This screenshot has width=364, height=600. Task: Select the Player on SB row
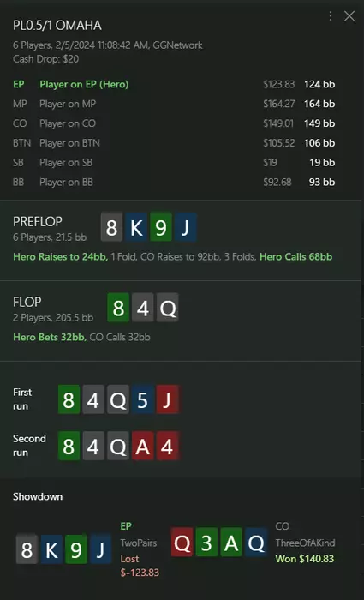tap(174, 162)
